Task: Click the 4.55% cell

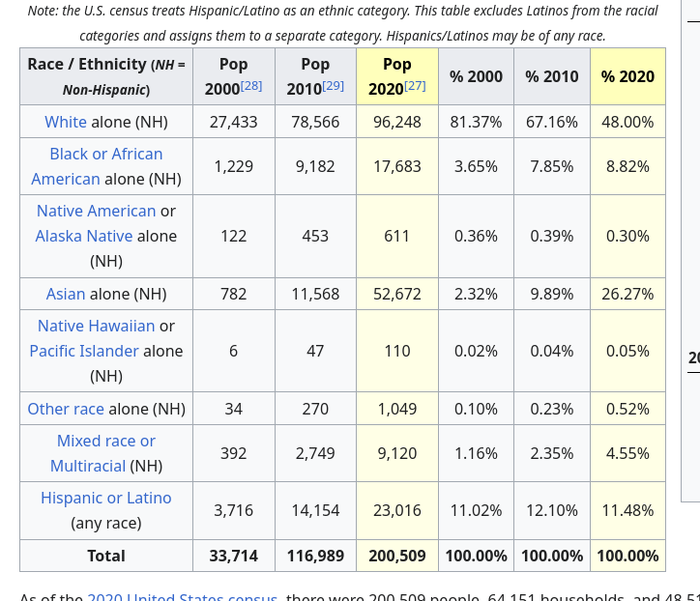Action: pyautogui.click(x=627, y=453)
